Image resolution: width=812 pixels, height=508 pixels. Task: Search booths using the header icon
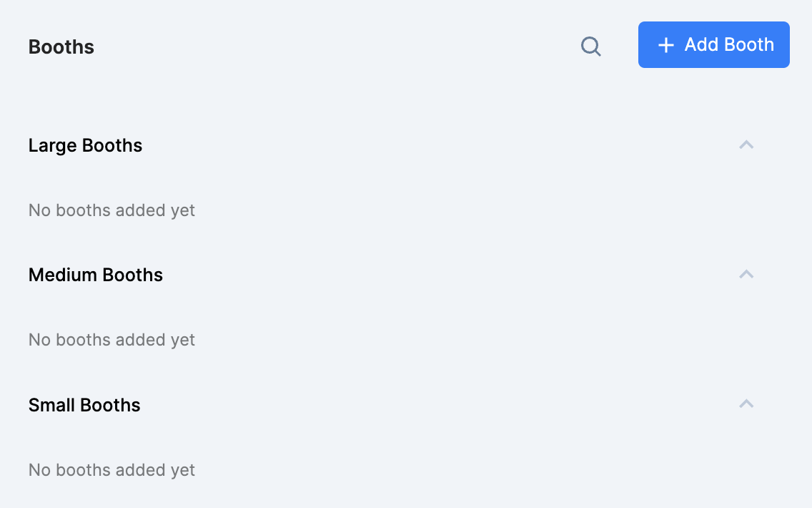tap(590, 47)
